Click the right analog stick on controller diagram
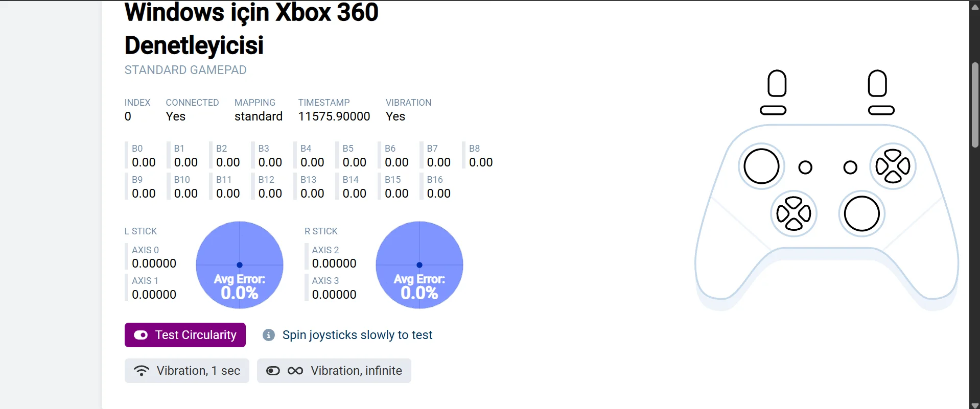This screenshot has height=409, width=980. point(862,214)
